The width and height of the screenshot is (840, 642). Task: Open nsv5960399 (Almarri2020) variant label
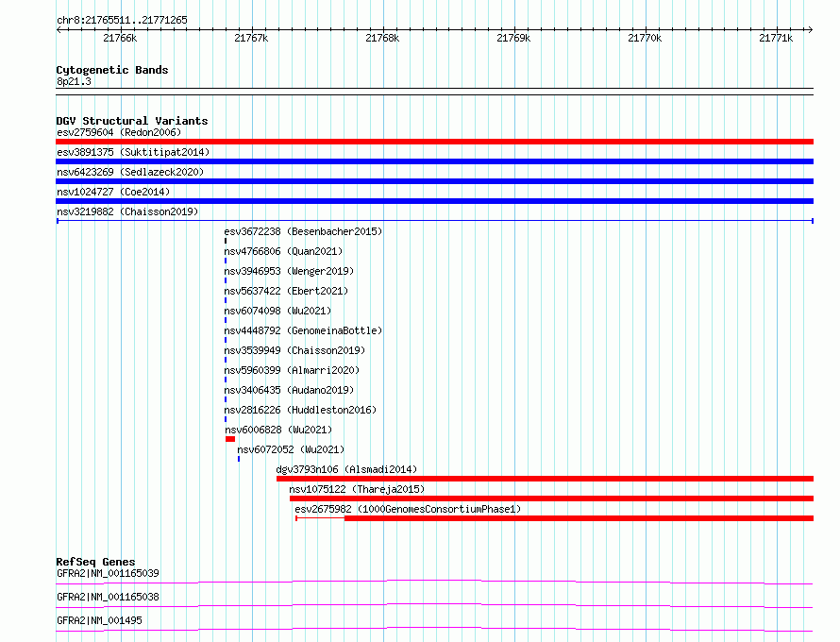pyautogui.click(x=292, y=370)
